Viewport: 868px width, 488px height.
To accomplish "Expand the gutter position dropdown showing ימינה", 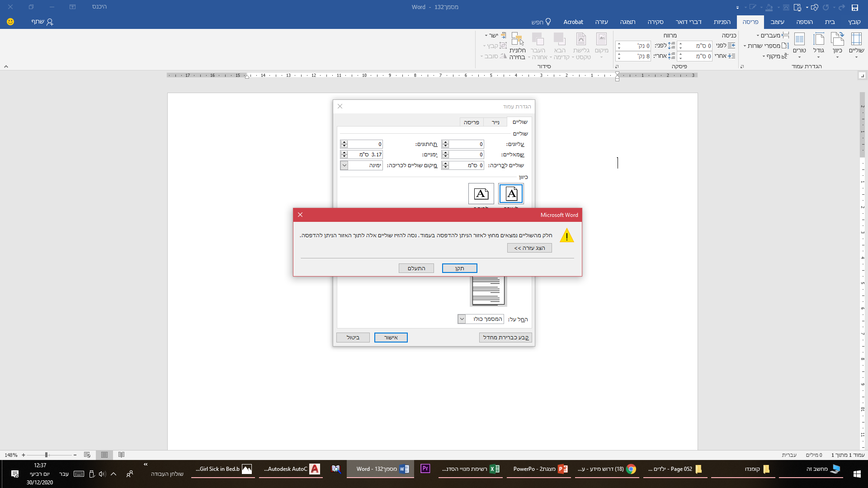I will click(x=344, y=165).
